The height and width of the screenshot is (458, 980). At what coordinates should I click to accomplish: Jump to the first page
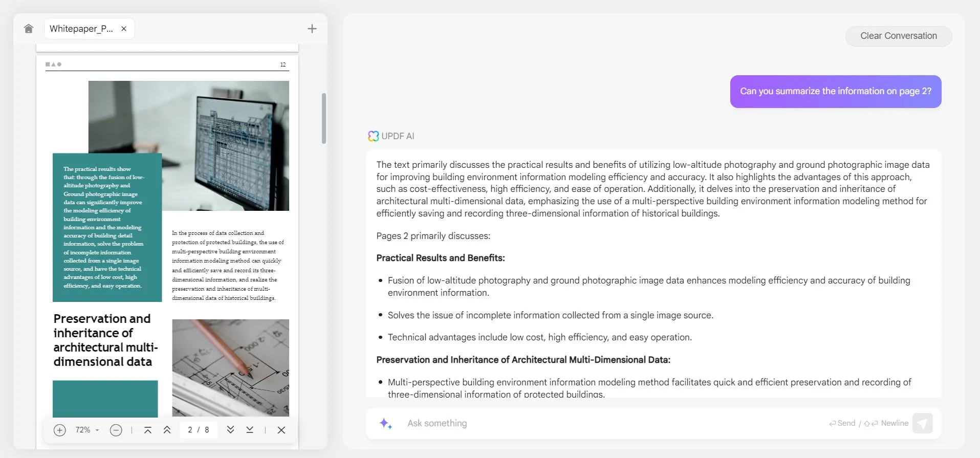148,430
